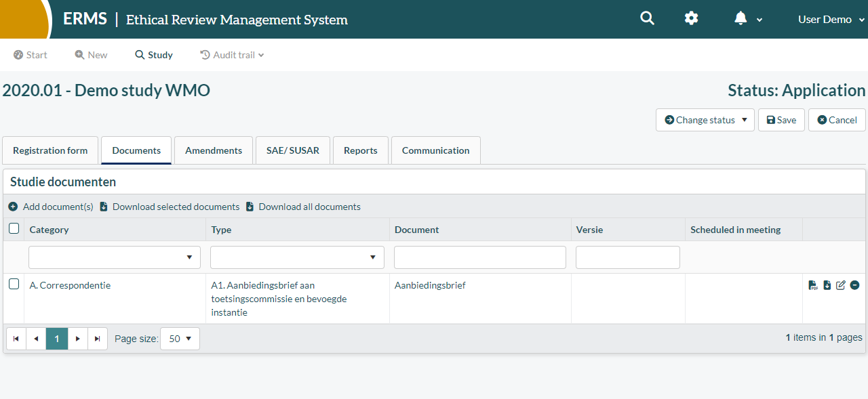
Task: Open the Page size dropdown
Action: 180,339
